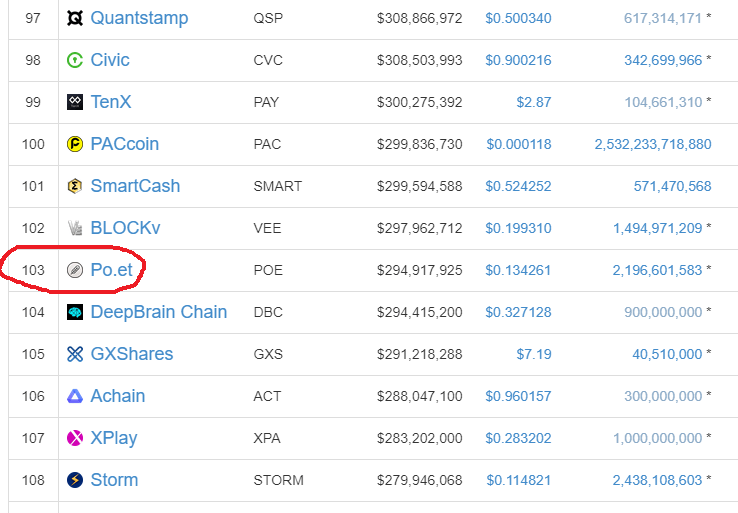
Task: Click the GXShares price $7.19 link
Action: point(534,354)
